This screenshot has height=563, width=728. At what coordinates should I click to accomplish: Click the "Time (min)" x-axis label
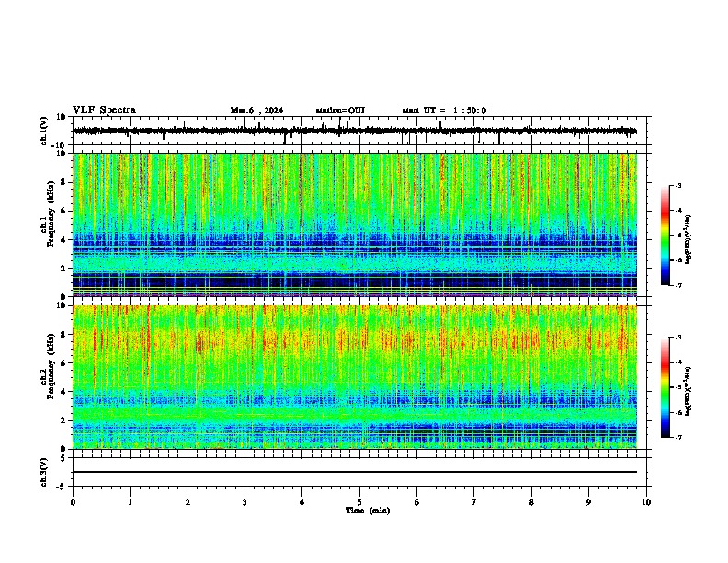tap(368, 511)
